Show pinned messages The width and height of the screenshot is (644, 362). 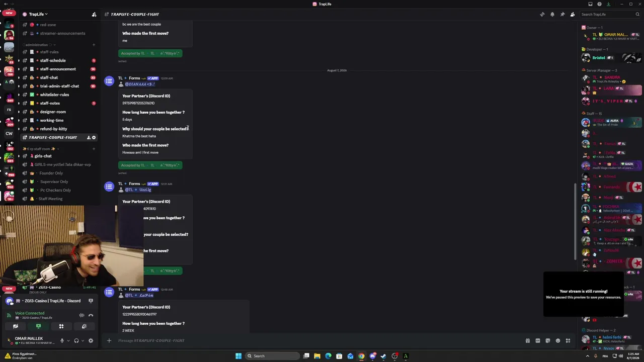click(562, 14)
